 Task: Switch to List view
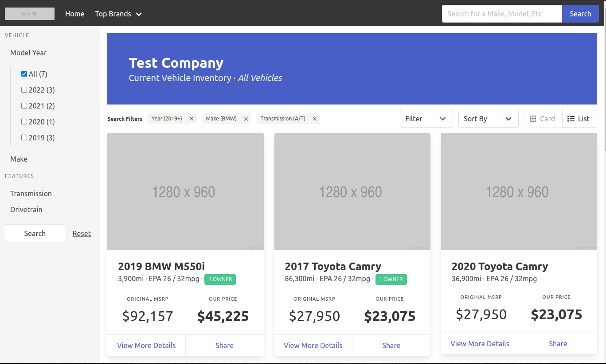579,119
